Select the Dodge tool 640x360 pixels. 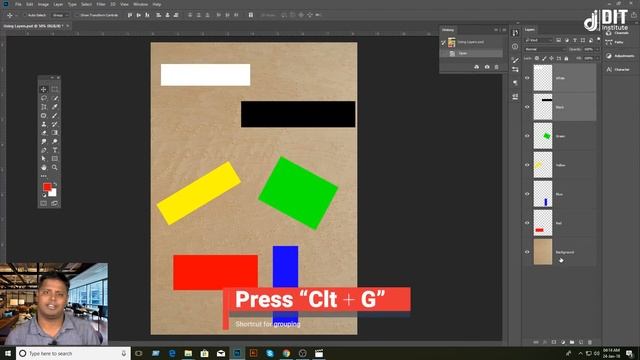coord(55,142)
